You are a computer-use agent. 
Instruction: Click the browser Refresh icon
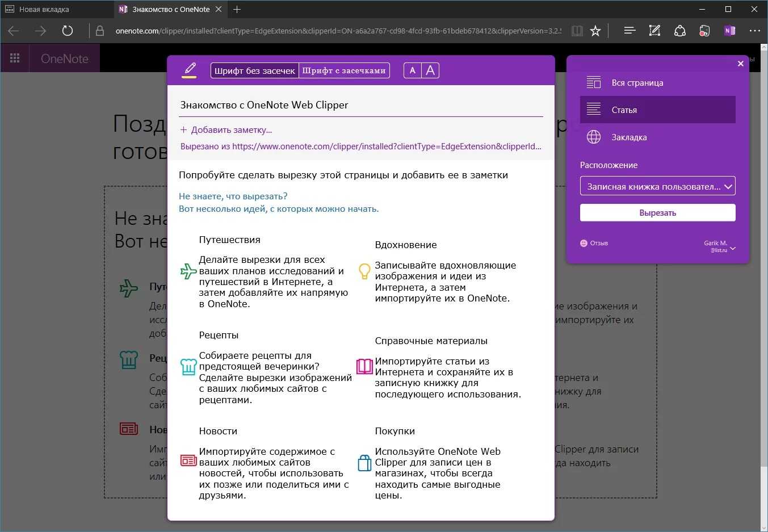68,31
